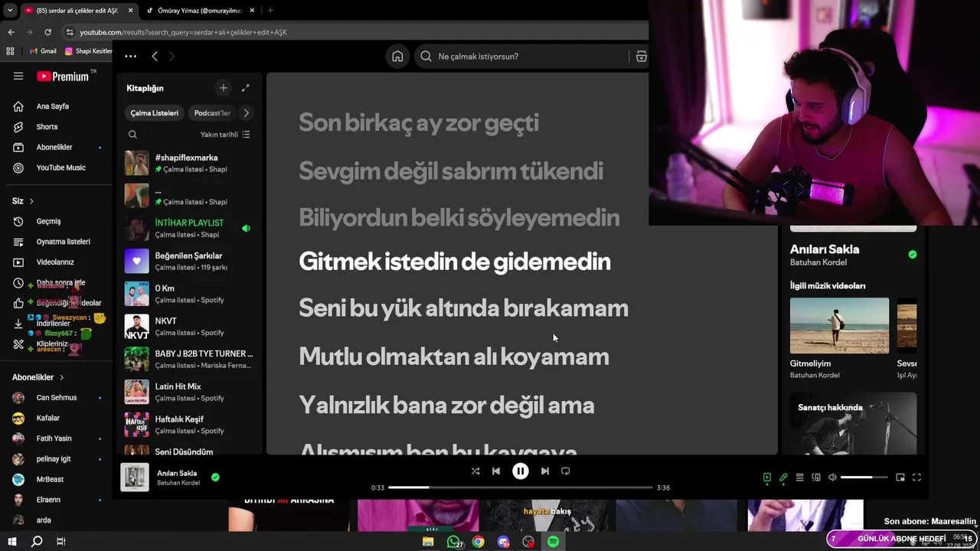Screen dimensions: 980x551
Task: Open the play queue icon
Action: click(x=799, y=478)
